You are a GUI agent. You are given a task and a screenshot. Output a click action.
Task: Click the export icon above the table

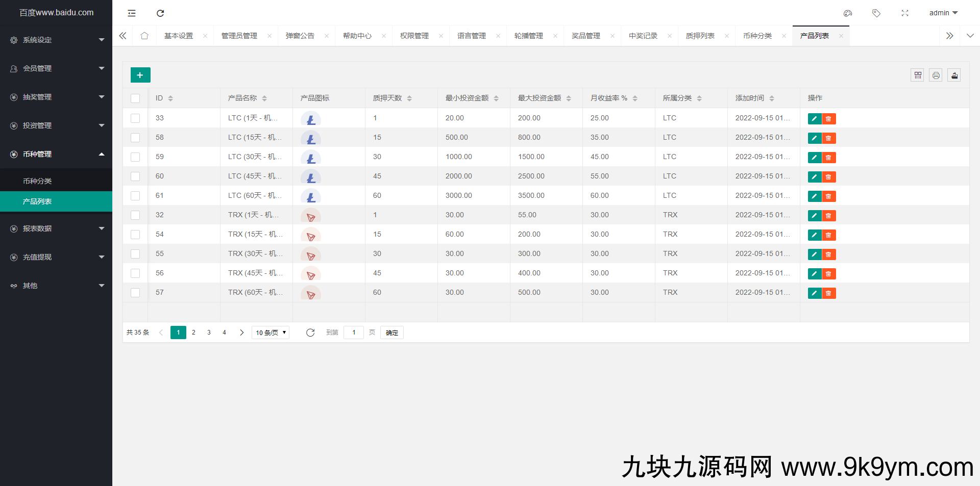point(954,75)
